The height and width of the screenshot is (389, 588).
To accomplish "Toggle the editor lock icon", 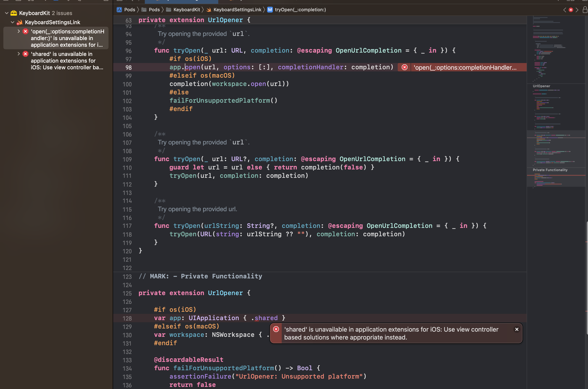I will (585, 10).
